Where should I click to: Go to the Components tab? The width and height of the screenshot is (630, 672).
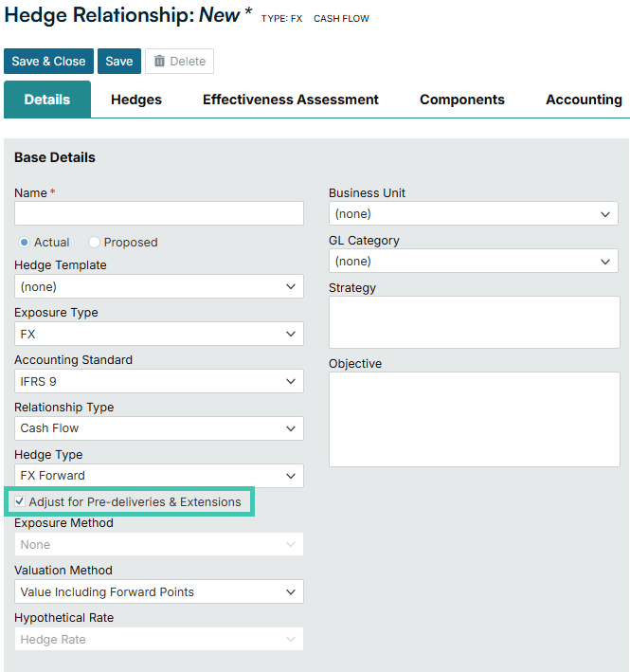pos(462,100)
